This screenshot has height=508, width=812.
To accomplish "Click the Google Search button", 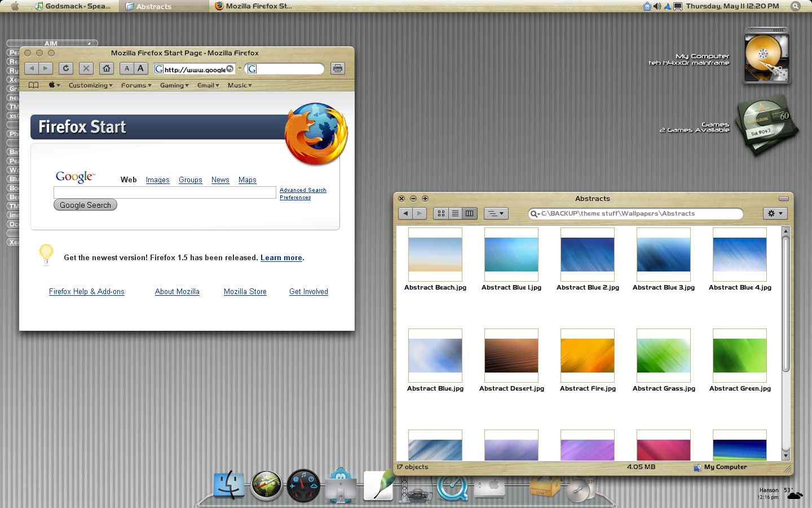I will (85, 205).
